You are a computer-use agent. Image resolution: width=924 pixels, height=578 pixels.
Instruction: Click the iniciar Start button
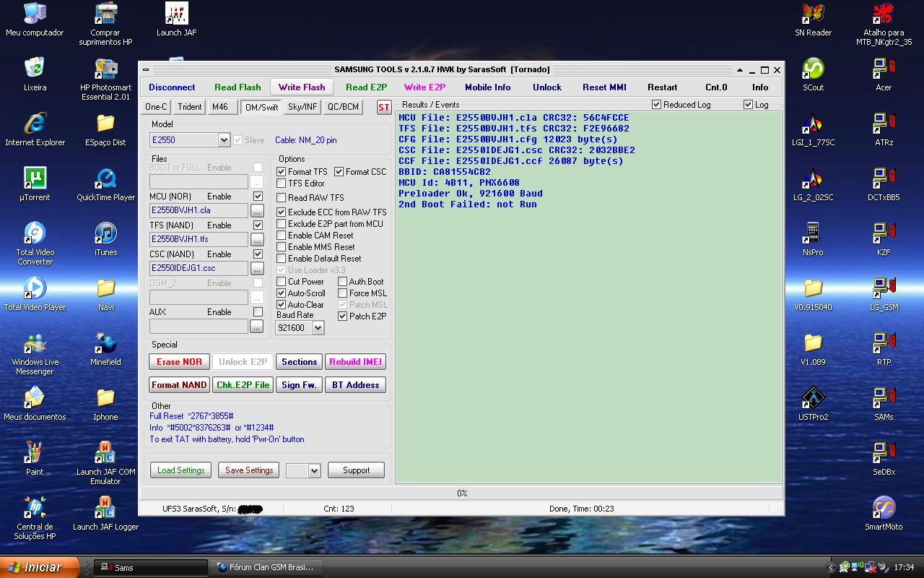pyautogui.click(x=39, y=567)
